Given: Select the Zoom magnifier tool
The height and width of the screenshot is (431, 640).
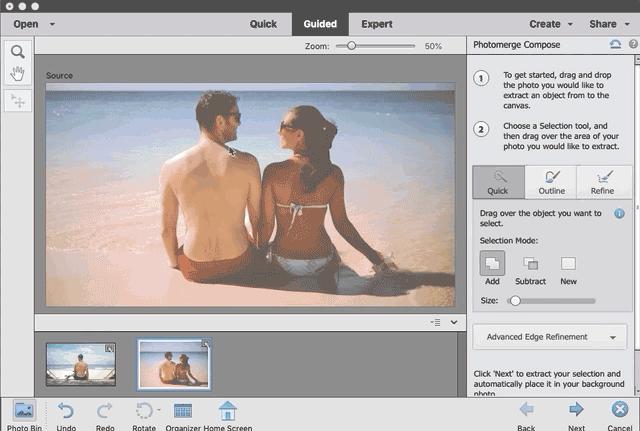Looking at the screenshot, I should [x=18, y=51].
